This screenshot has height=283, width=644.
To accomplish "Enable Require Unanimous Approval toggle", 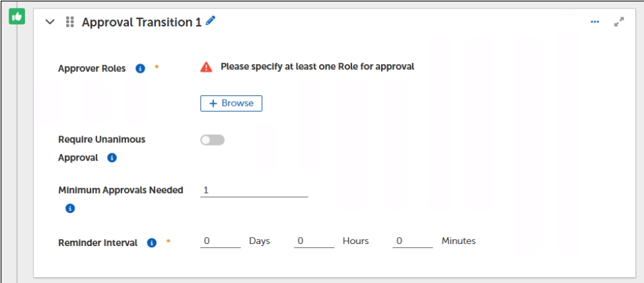I will click(x=213, y=140).
